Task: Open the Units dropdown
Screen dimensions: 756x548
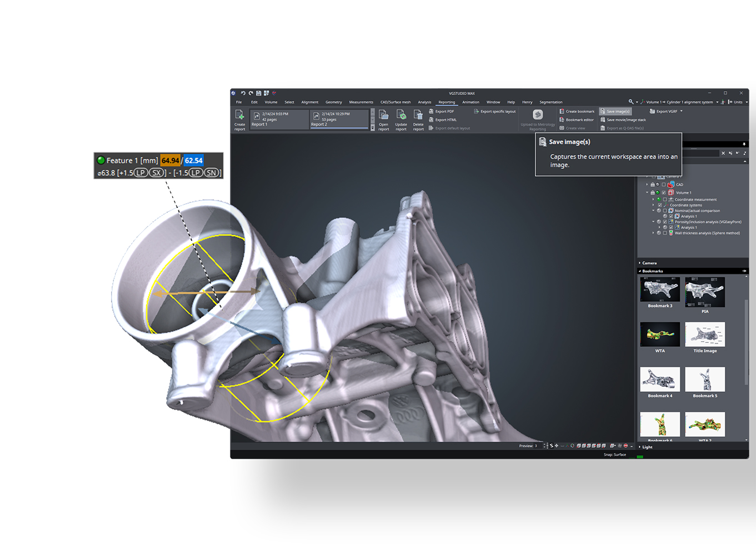Action: tap(747, 102)
